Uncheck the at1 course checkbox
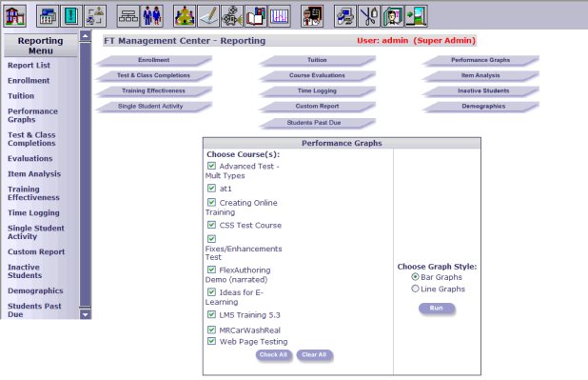This screenshot has width=588, height=380. pyautogui.click(x=211, y=189)
